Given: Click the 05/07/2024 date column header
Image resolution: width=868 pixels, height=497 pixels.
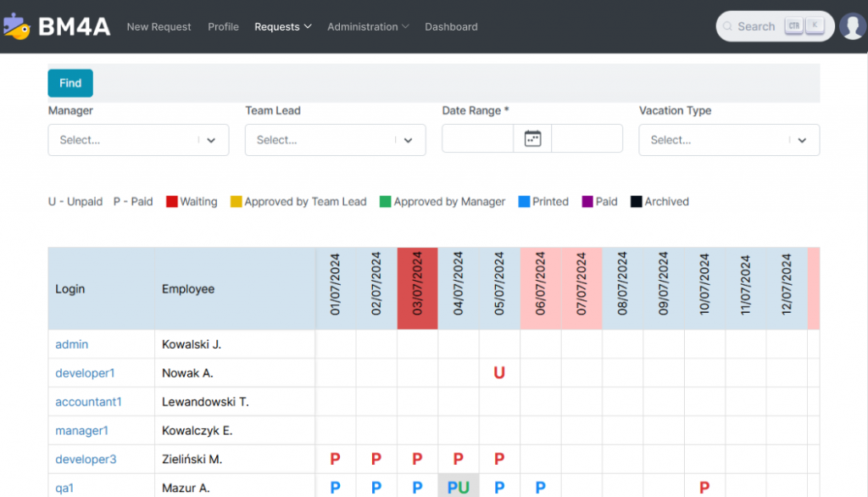Looking at the screenshot, I should point(499,288).
